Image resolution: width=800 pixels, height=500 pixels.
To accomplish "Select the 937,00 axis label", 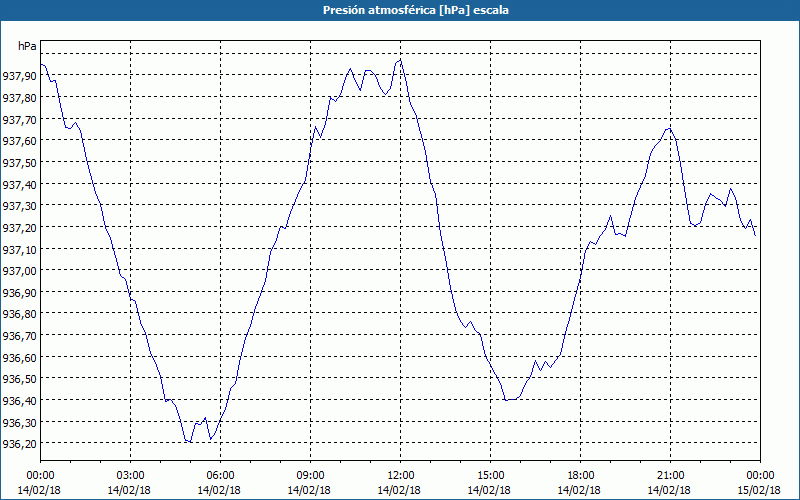I will coord(19,270).
